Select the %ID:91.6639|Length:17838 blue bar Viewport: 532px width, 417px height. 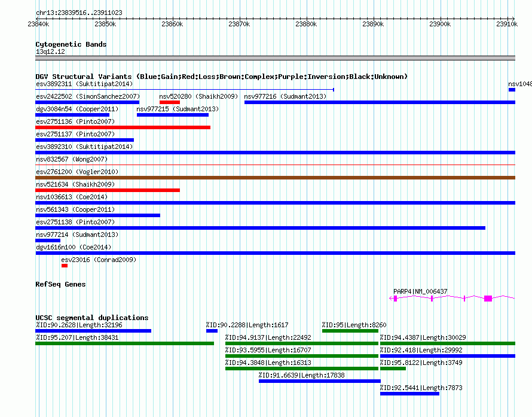point(320,381)
